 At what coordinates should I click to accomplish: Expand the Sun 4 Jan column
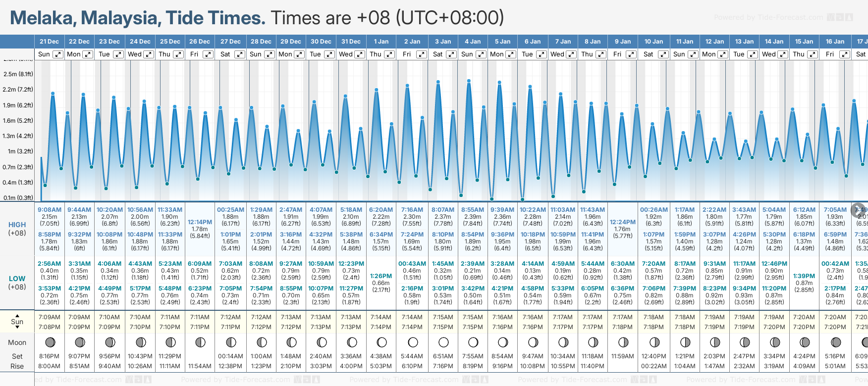coord(481,54)
